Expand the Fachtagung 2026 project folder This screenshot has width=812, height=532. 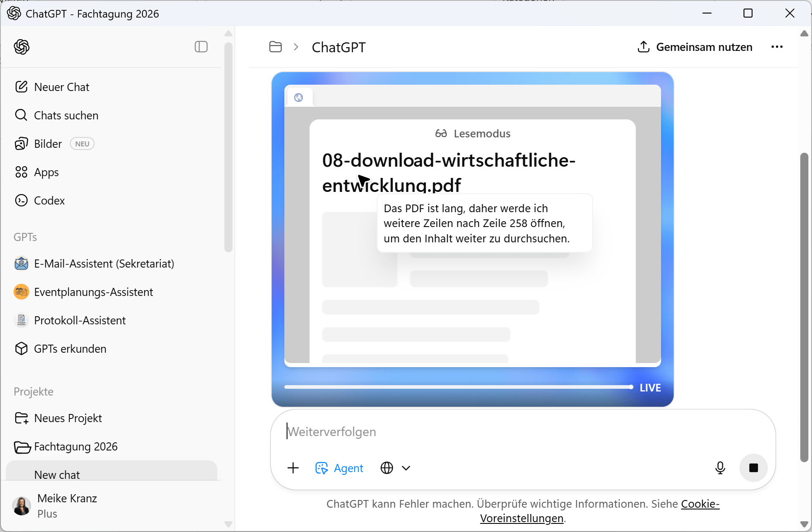coord(75,446)
